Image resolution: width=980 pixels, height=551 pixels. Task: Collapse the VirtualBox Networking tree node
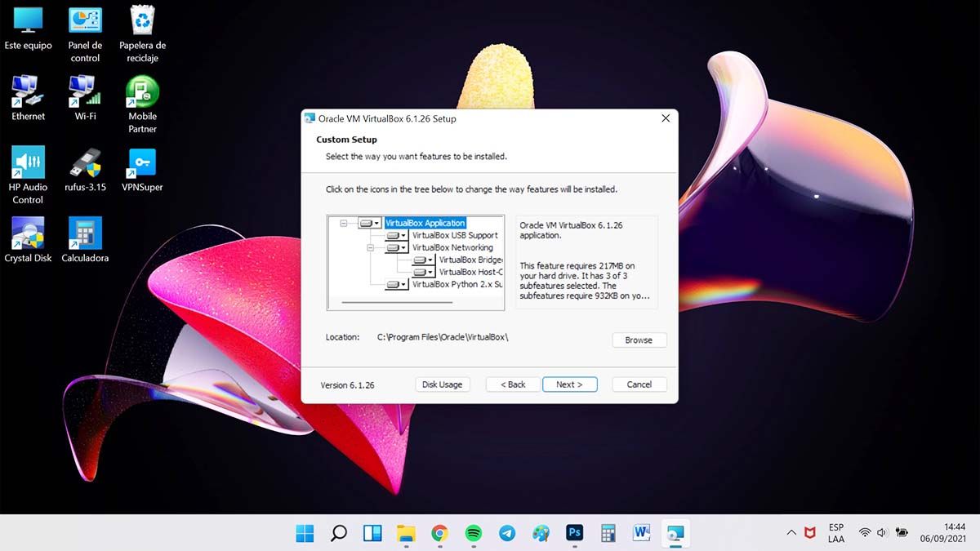point(371,247)
